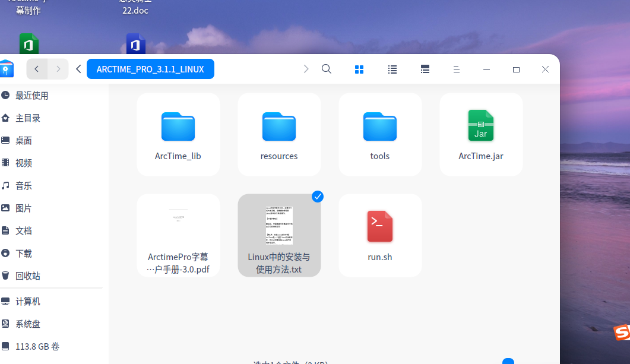The image size is (630, 364).
Task: Open the hamburger main menu
Action: coord(457,69)
